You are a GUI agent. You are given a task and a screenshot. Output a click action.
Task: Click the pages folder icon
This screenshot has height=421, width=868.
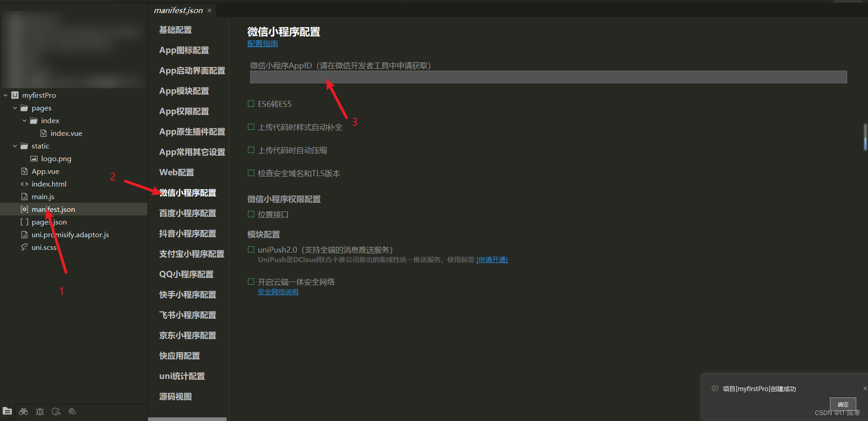[x=24, y=108]
